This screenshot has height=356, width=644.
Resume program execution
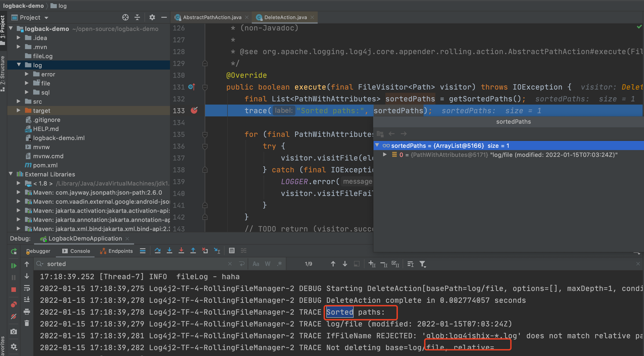[x=13, y=266]
